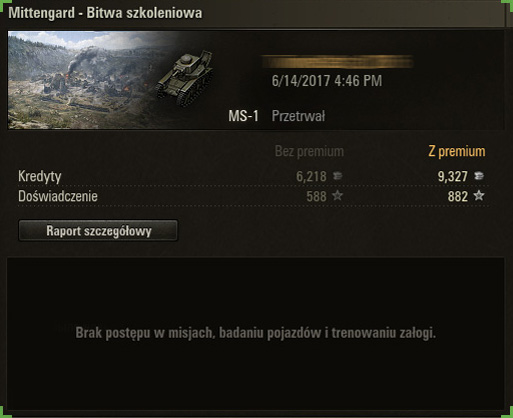
Task: Click the 588 standard experience value
Action: [316, 196]
